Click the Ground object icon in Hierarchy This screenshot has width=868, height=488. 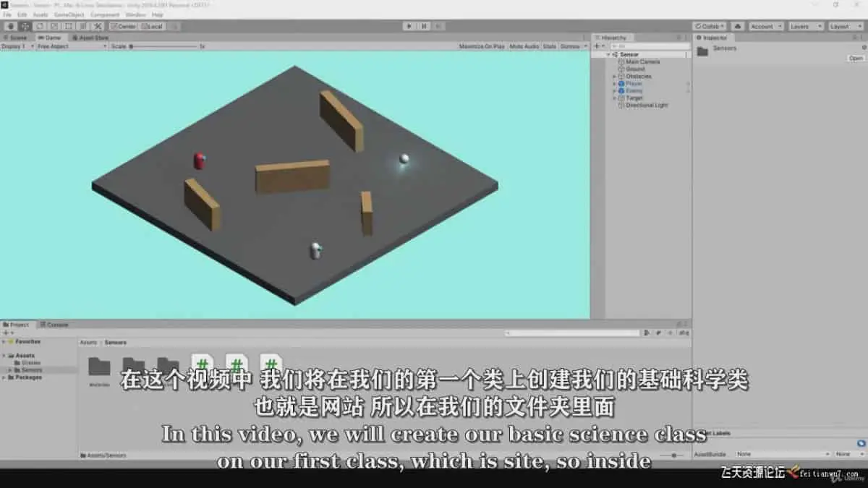(x=621, y=69)
